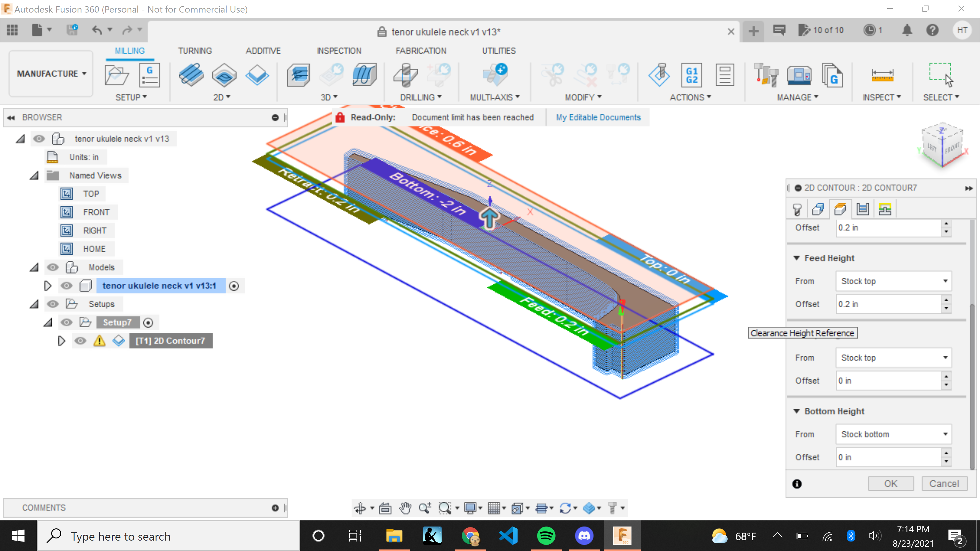Hide the tenor ukulele neck v1 v13:1 body
The width and height of the screenshot is (980, 551).
pos(67,286)
